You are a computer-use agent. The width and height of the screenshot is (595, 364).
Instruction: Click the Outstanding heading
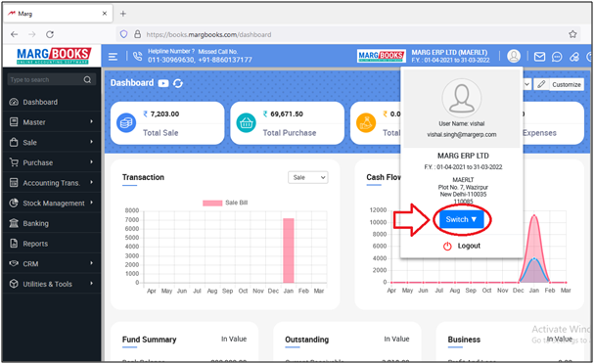[x=306, y=340]
